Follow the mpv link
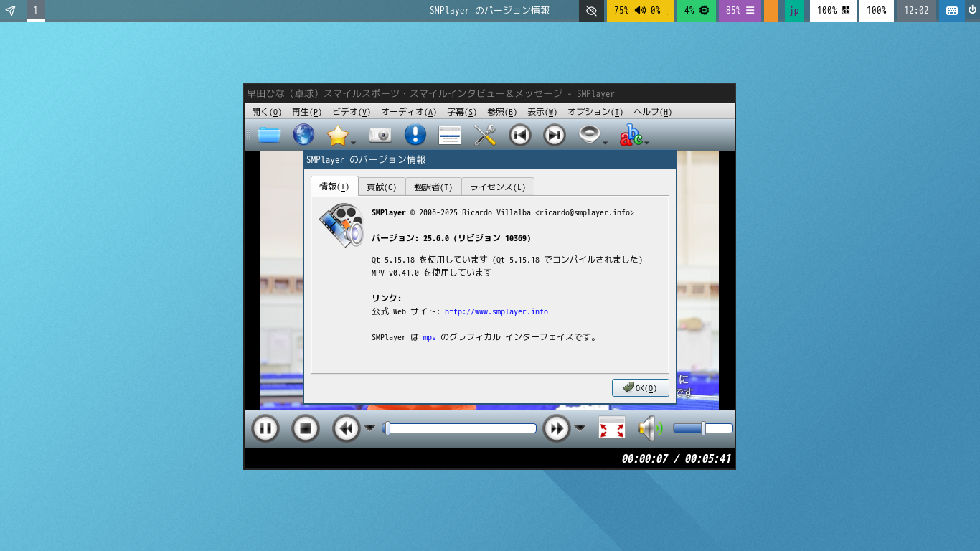The height and width of the screenshot is (551, 980). (430, 337)
